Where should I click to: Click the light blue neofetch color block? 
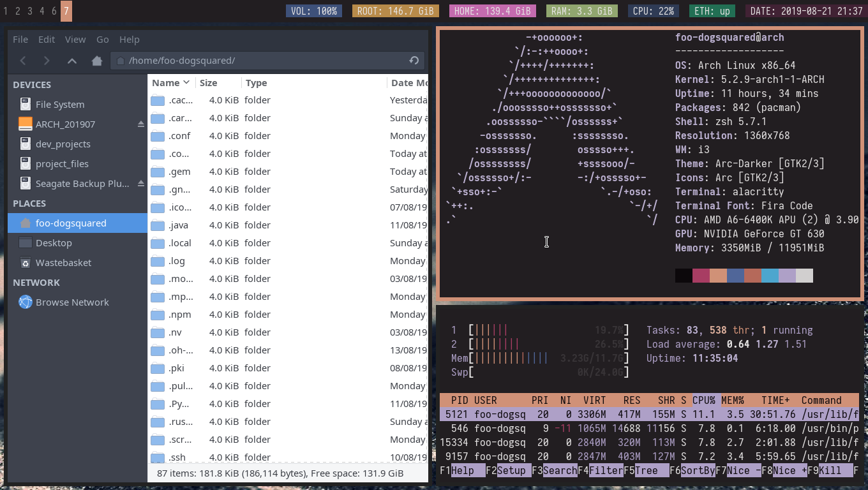pos(770,276)
